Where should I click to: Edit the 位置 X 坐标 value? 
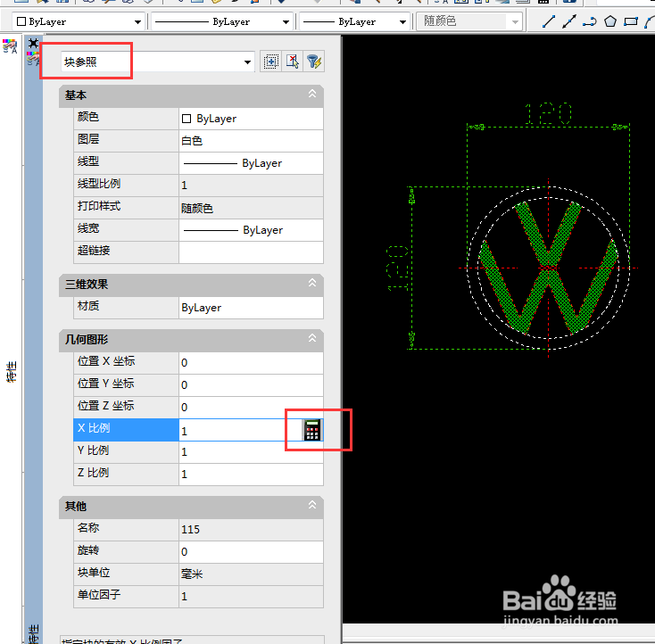point(251,362)
